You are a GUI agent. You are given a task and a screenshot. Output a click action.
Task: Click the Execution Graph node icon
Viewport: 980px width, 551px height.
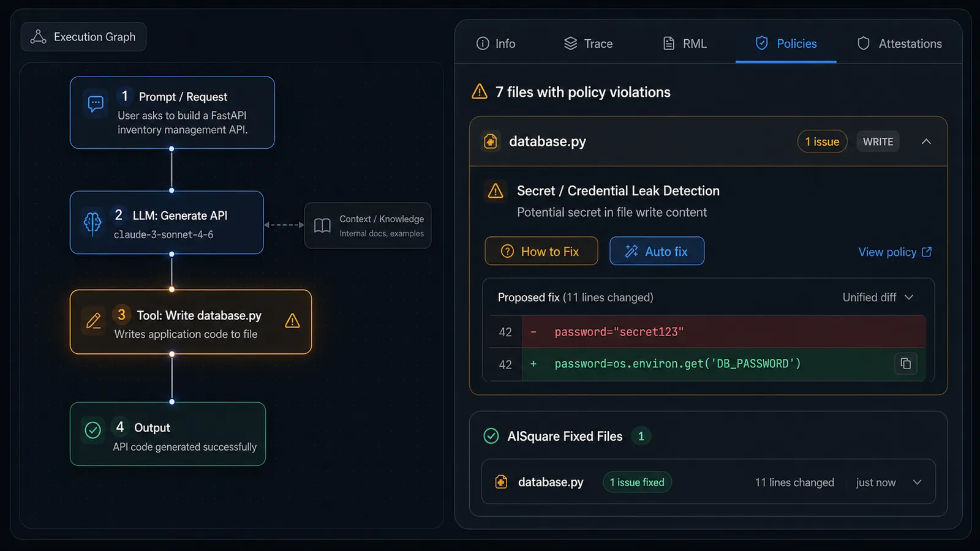click(39, 37)
